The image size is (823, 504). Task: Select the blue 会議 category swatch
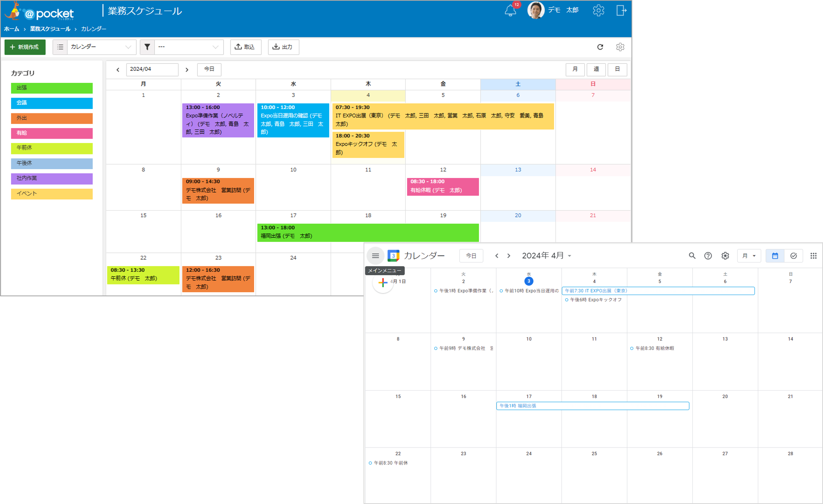[x=52, y=103]
